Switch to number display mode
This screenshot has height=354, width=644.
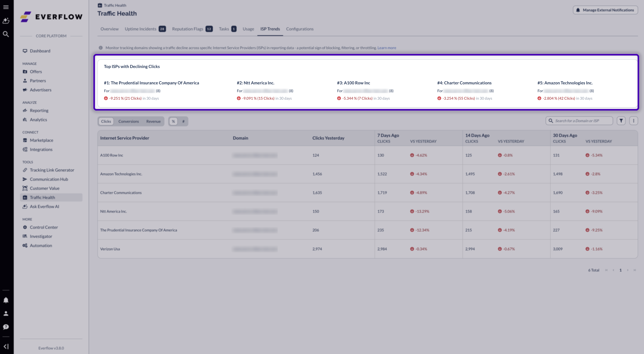click(183, 121)
